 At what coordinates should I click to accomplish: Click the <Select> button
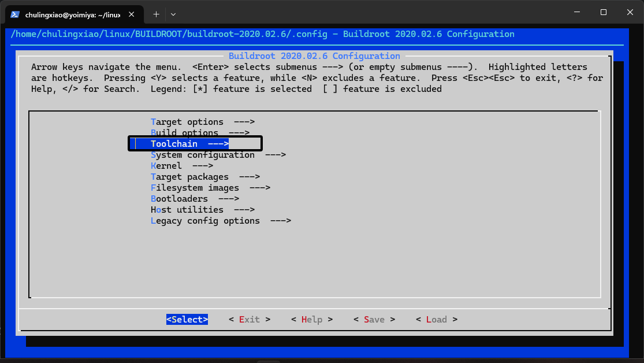click(x=187, y=320)
